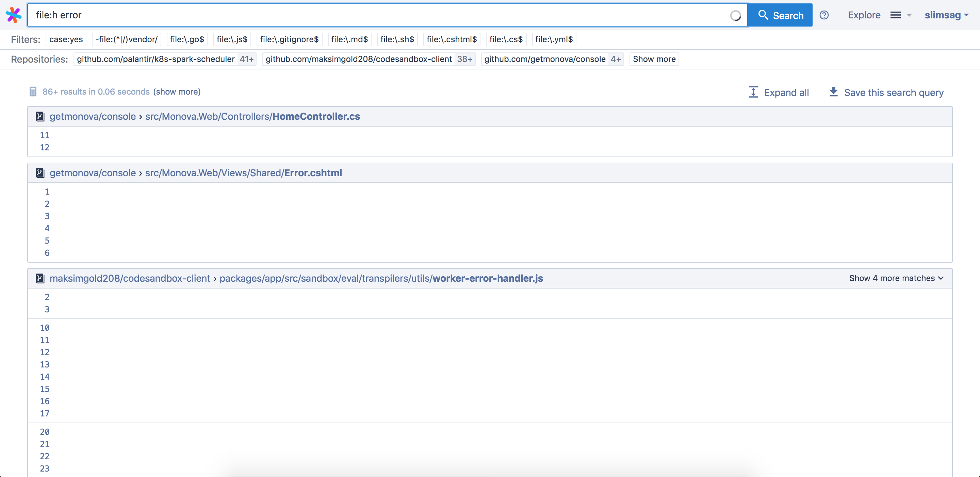This screenshot has width=980, height=477.
Task: Toggle the -file:(^|/)vendor/ filter
Action: (126, 39)
